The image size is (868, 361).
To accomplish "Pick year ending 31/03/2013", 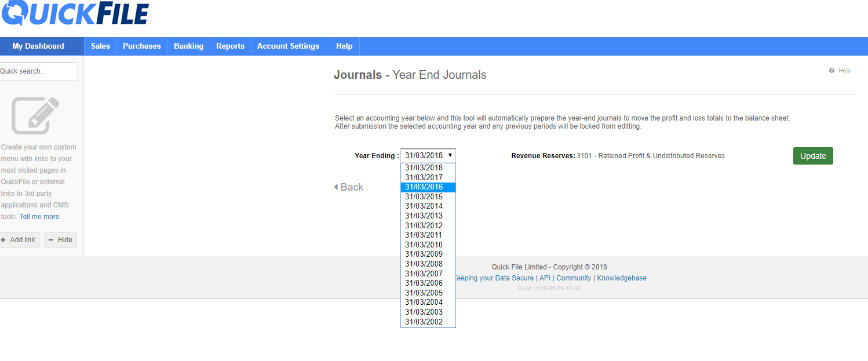I will [x=428, y=216].
